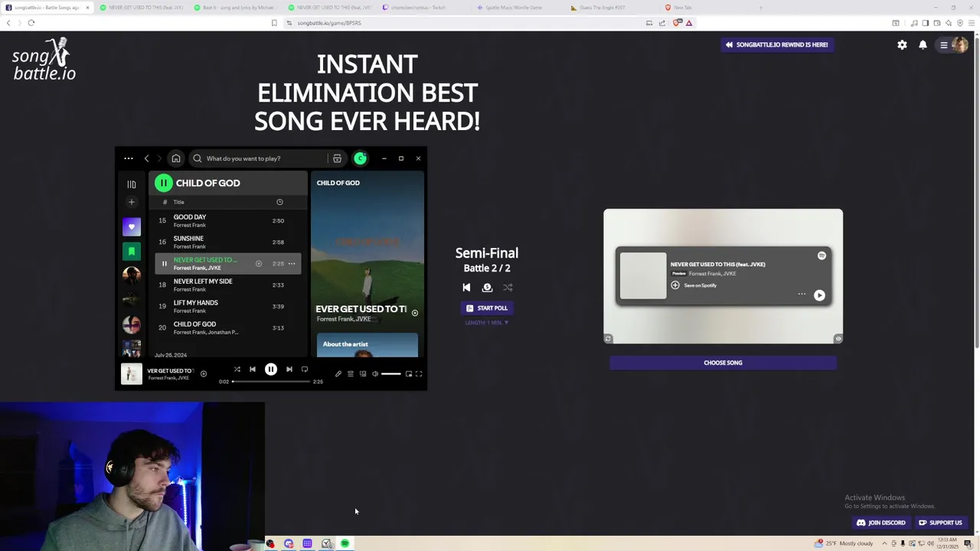Toggle repeat in the Spotify player
The image size is (980, 551).
click(x=305, y=370)
